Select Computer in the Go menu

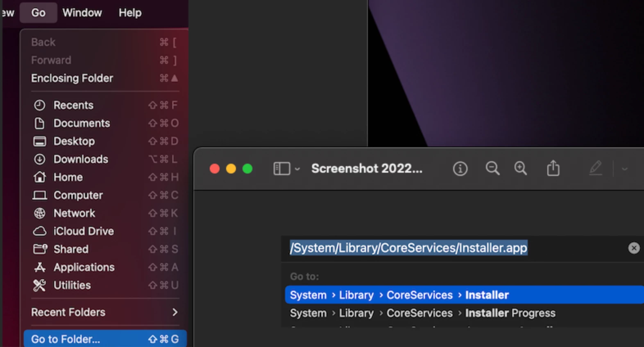tap(104, 195)
